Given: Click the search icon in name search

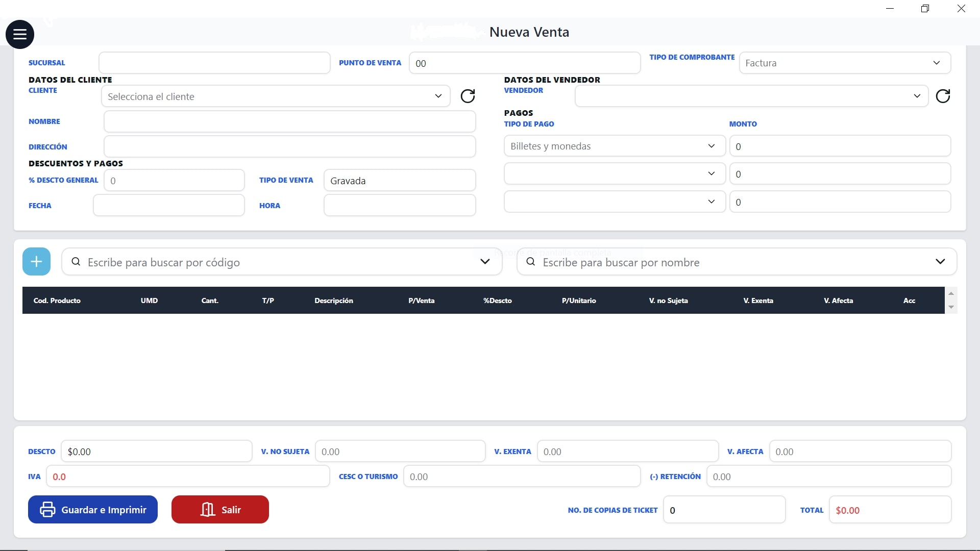Looking at the screenshot, I should [531, 262].
